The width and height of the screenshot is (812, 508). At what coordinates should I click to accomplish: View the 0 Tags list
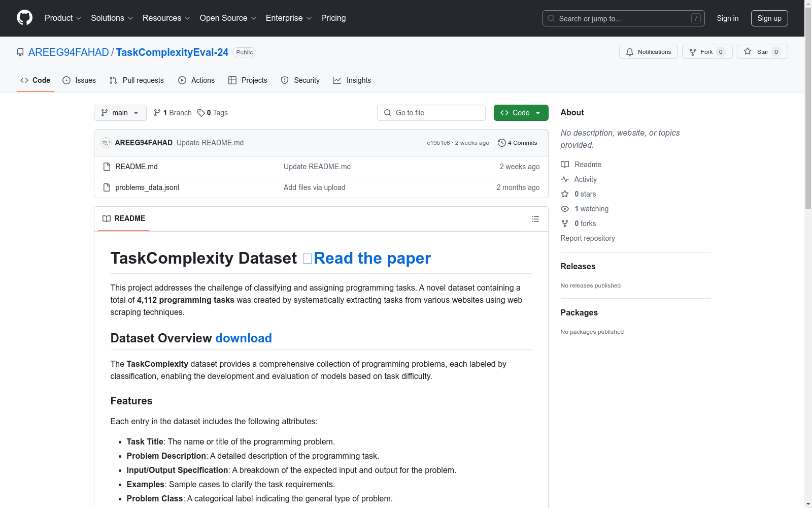pos(213,113)
